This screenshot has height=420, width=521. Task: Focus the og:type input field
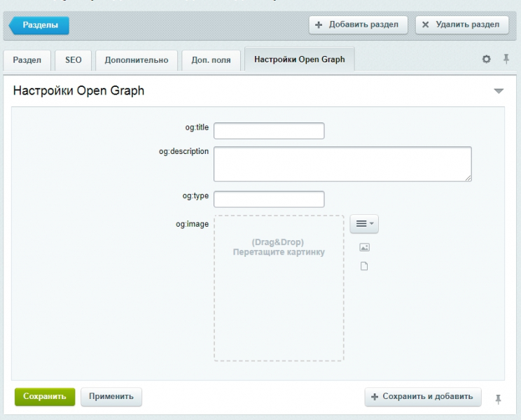[269, 199]
